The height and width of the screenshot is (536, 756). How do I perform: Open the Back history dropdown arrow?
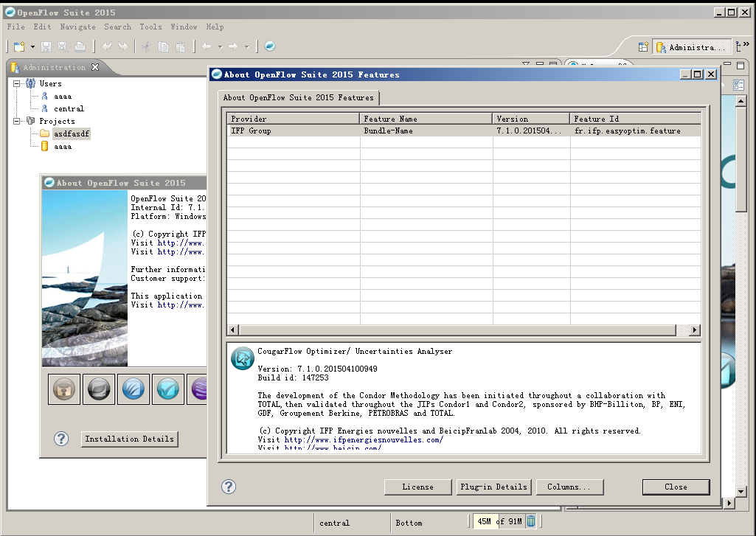220,46
